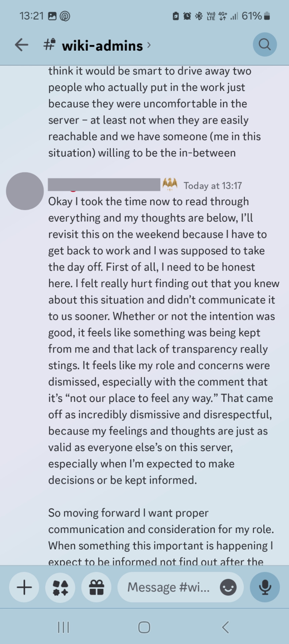Tap the gift icon button

[x=96, y=587]
